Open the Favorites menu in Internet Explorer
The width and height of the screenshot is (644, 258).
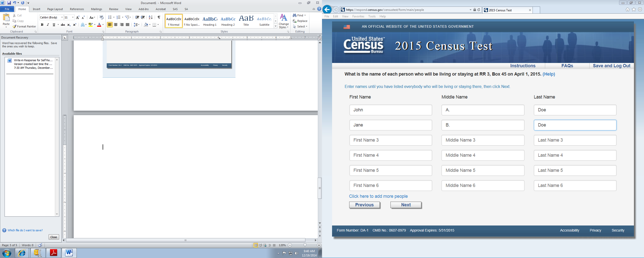tap(358, 16)
